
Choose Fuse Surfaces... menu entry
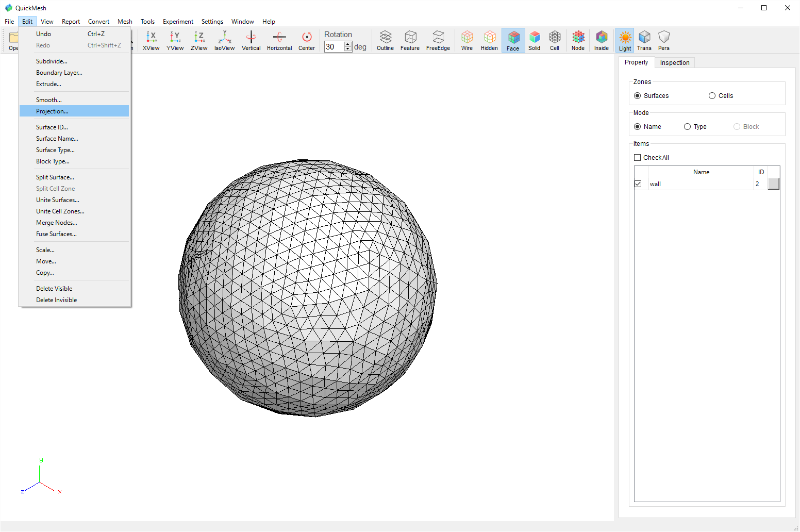tap(74, 234)
